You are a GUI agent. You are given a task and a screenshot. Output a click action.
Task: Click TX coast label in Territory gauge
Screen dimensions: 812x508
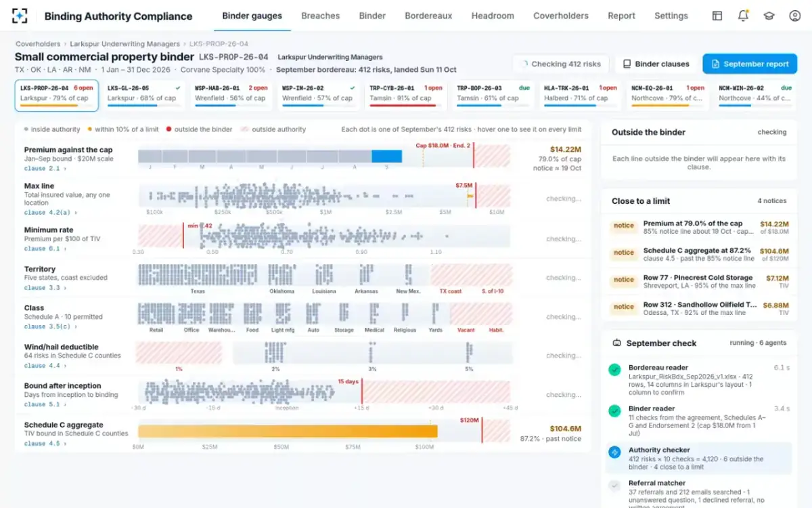451,291
